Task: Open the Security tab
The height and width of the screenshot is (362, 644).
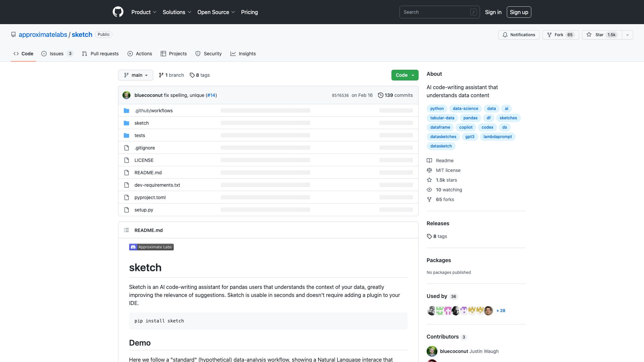Action: [209, 54]
